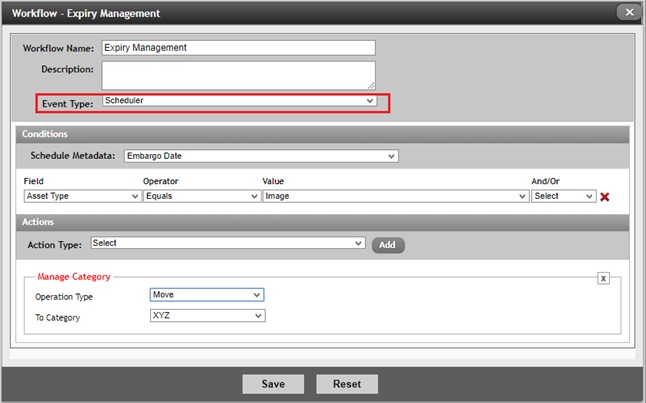Remove the Manage Category action box
The image size is (646, 403).
[x=603, y=279]
